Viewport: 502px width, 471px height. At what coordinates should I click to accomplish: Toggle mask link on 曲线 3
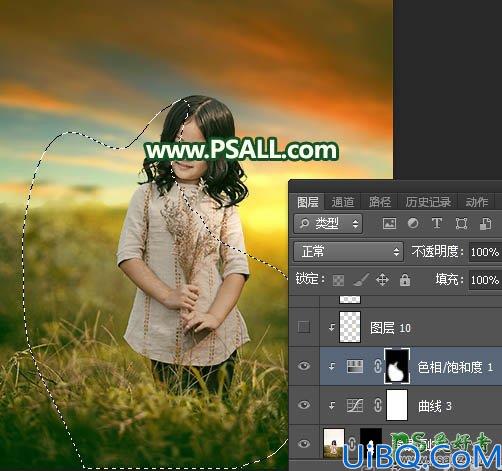[377, 406]
